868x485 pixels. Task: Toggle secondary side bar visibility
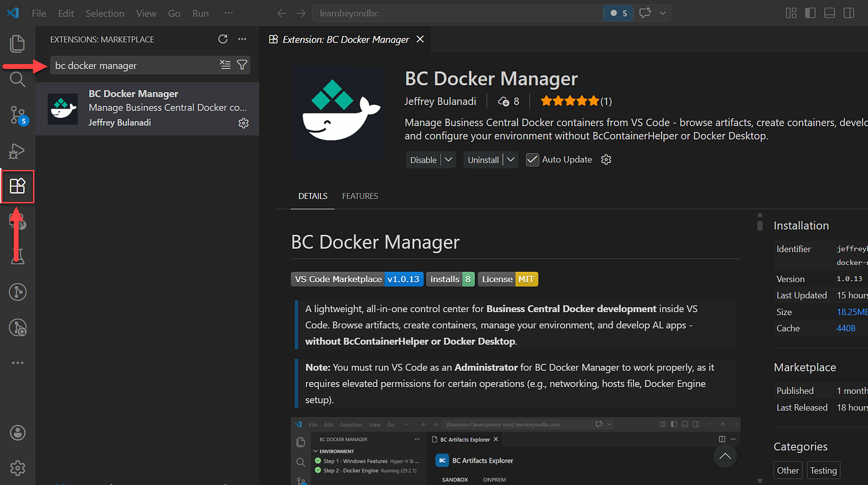click(x=849, y=13)
